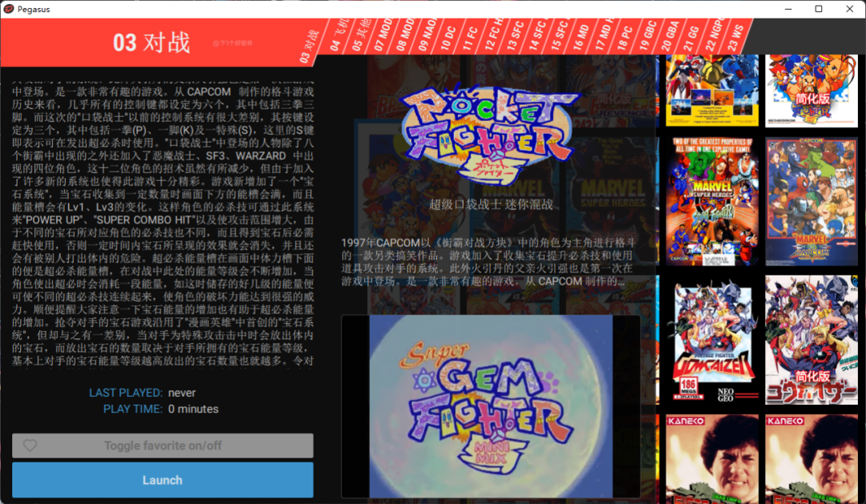Click the LAST PLAYED never entry
This screenshot has width=866, height=504.
click(142, 393)
